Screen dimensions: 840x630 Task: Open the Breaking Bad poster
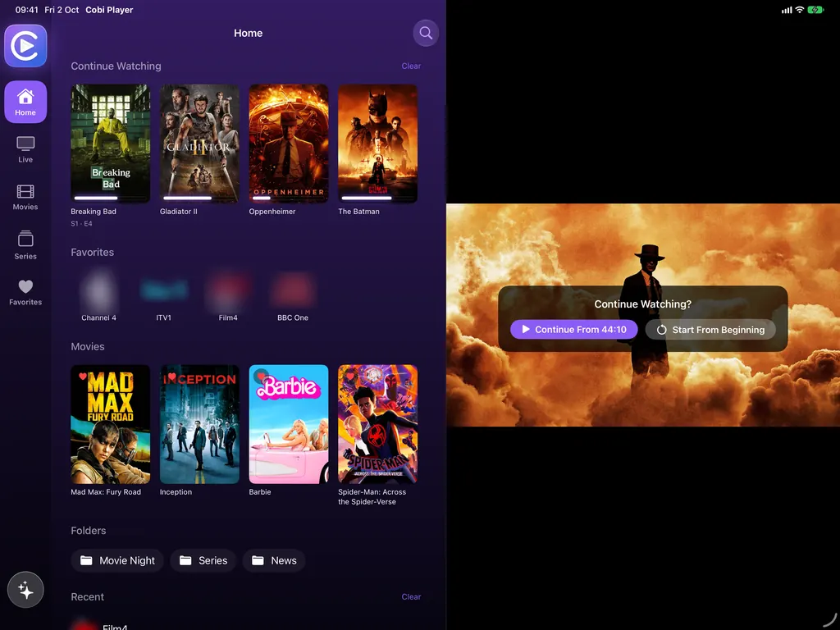(x=111, y=143)
